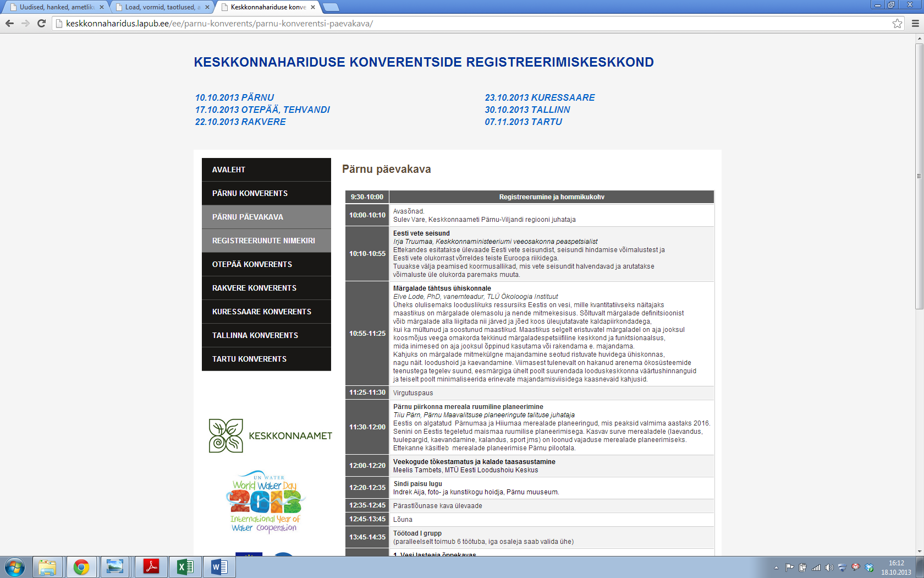Click 'Sindi paisu lugu' title

pyautogui.click(x=417, y=484)
